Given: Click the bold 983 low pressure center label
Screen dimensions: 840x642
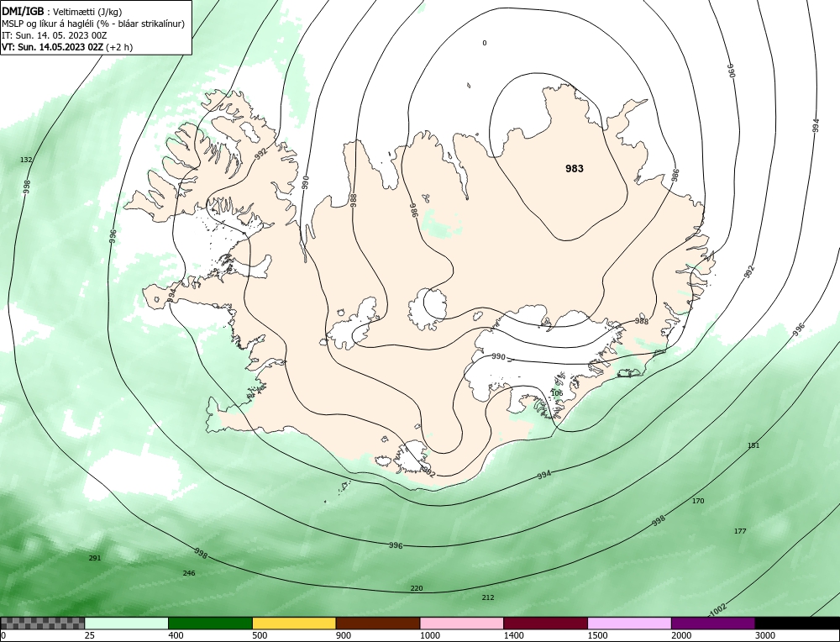Looking at the screenshot, I should [x=575, y=169].
